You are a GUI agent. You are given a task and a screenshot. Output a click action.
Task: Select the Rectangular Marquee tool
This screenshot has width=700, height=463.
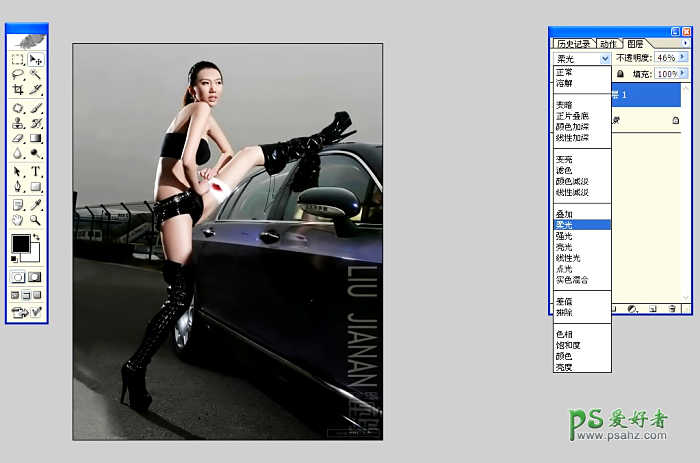[18, 60]
